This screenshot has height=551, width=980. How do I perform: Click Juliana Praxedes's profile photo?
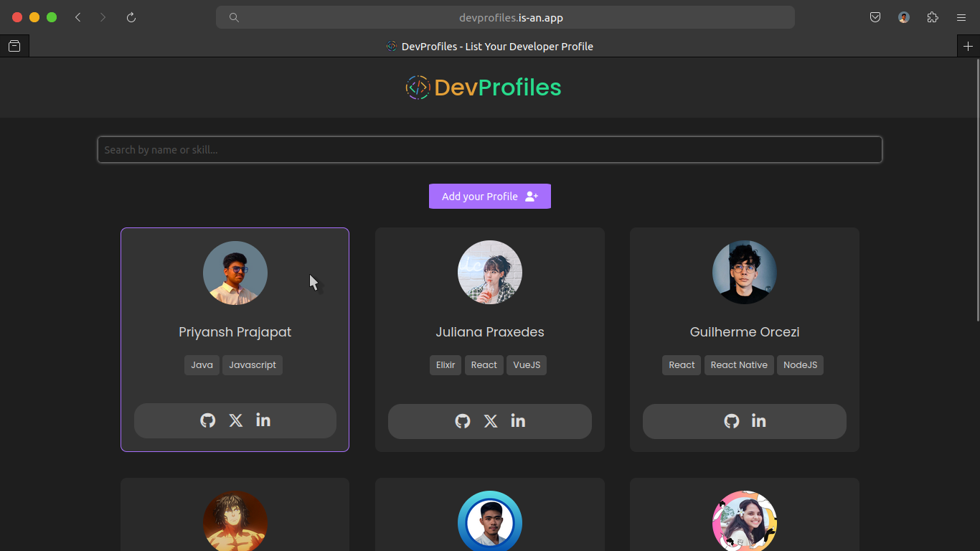pyautogui.click(x=490, y=272)
